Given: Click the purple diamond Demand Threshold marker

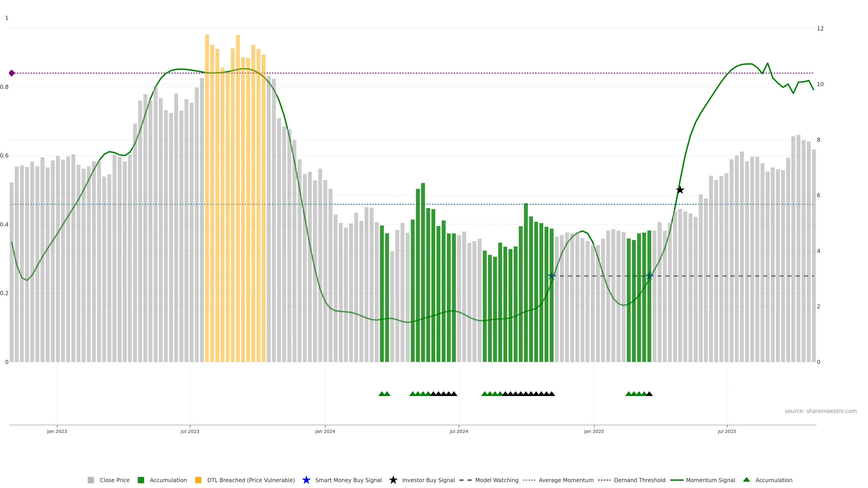Looking at the screenshot, I should click(12, 73).
